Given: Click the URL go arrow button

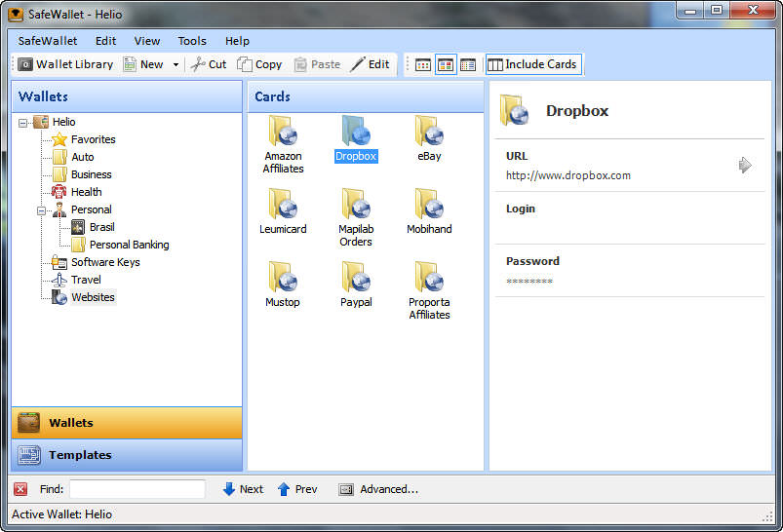Looking at the screenshot, I should (x=745, y=165).
